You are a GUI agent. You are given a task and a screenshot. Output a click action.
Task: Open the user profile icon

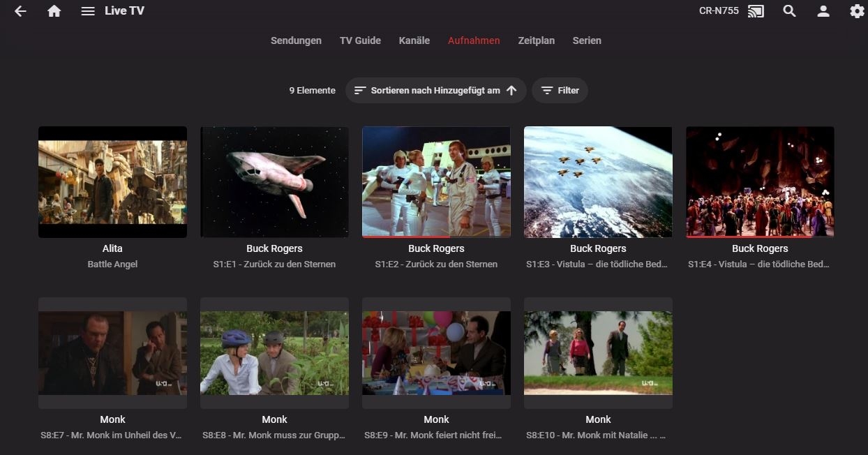[x=823, y=11]
